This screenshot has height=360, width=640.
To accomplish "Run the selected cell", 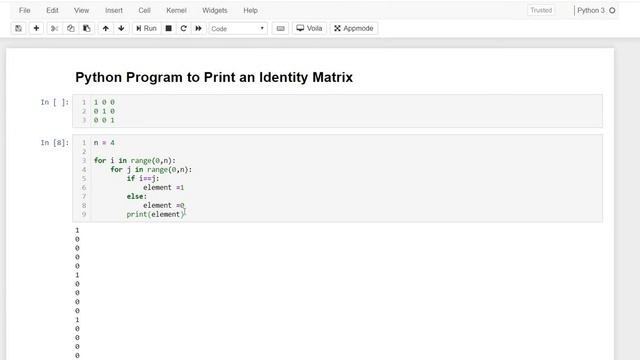I will tap(146, 28).
